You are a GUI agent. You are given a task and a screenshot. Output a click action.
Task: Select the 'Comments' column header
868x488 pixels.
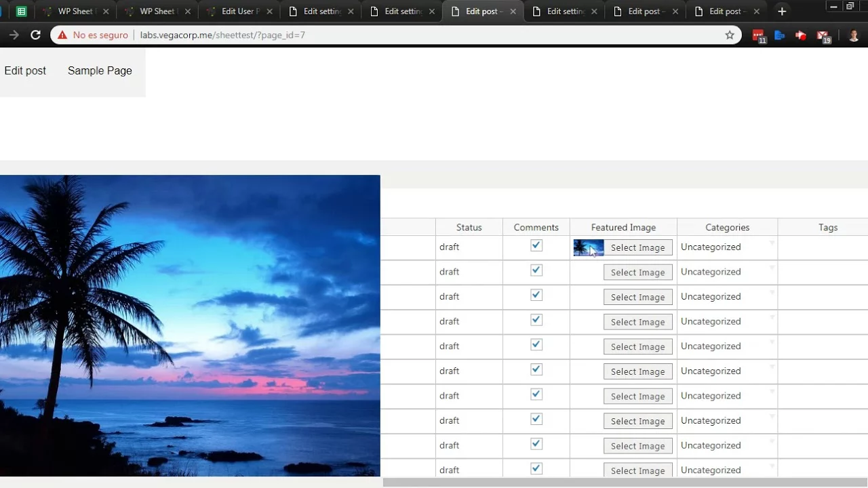(536, 228)
